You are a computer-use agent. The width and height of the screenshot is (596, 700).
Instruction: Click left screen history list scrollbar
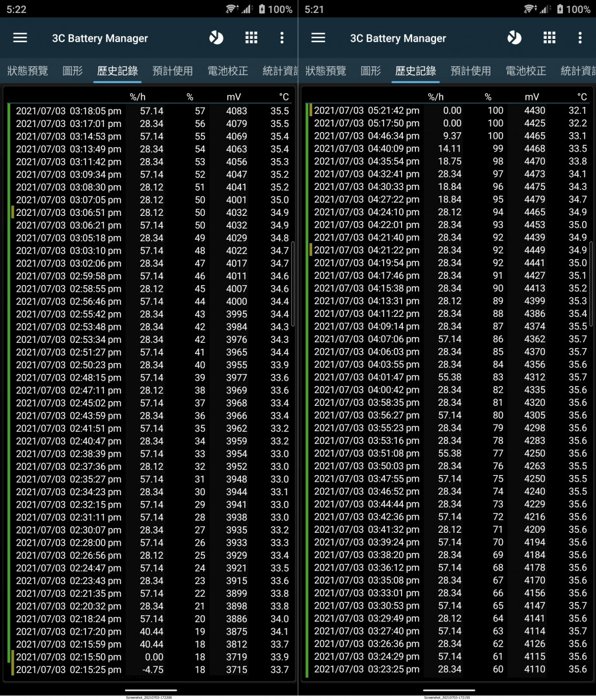(293, 284)
